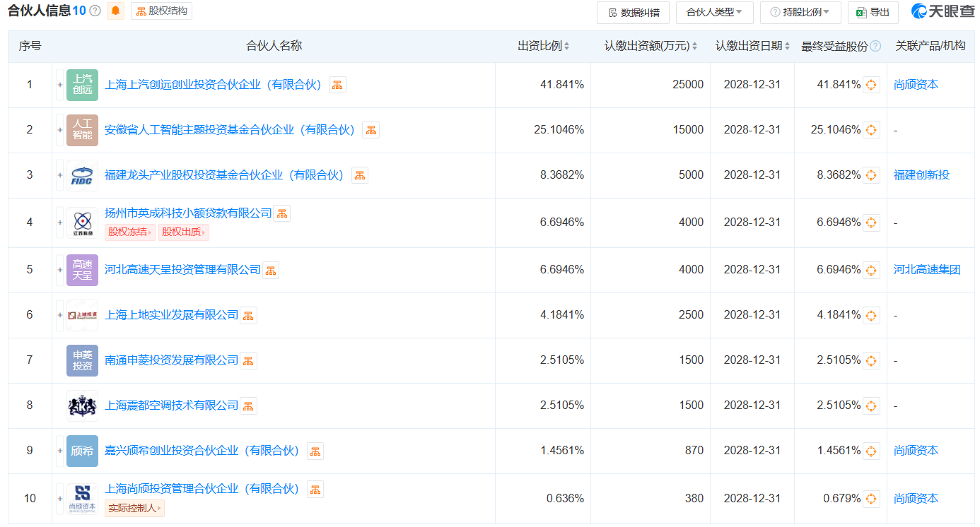Viewport: 980px width, 527px height.
Task: Open equity structure icon for 南通申菱投资发展有限公司
Action: coord(248,360)
